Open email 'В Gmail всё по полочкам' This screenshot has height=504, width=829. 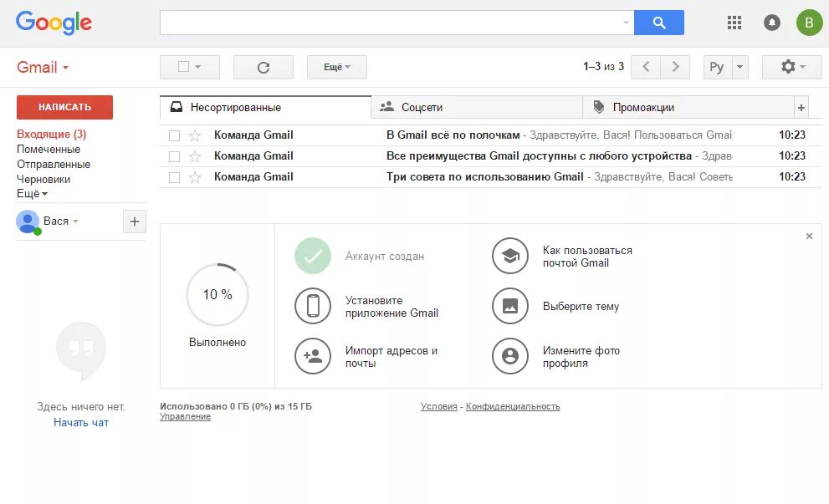coord(491,135)
